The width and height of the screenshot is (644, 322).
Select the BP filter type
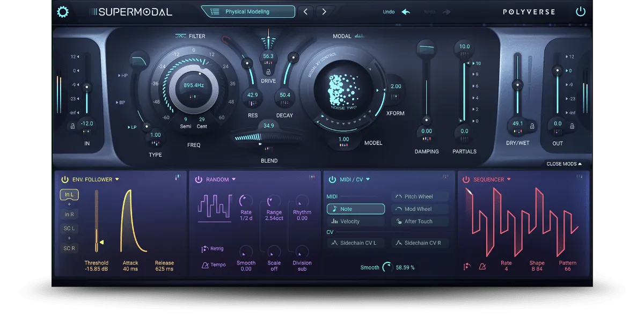[x=121, y=103]
